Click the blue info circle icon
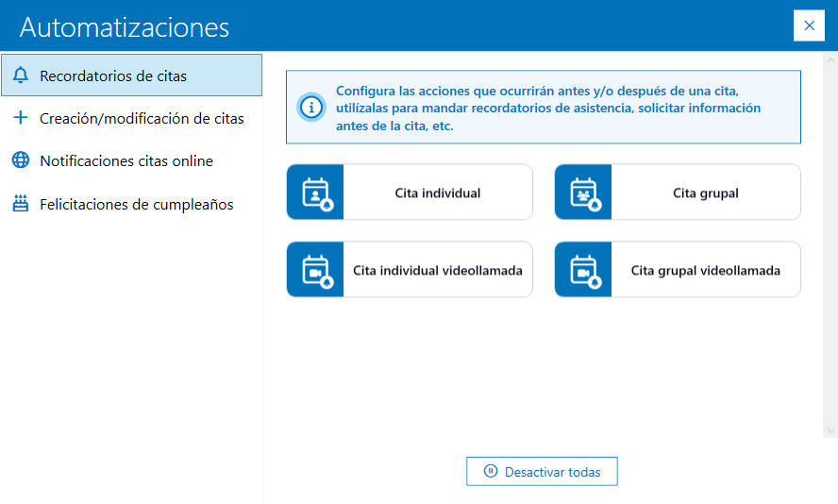The width and height of the screenshot is (838, 504). pos(310,107)
